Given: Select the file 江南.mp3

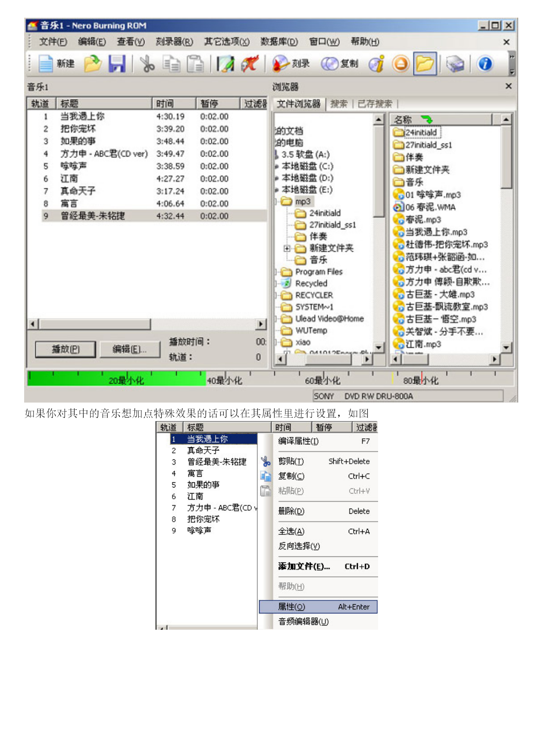Looking at the screenshot, I should point(417,344).
